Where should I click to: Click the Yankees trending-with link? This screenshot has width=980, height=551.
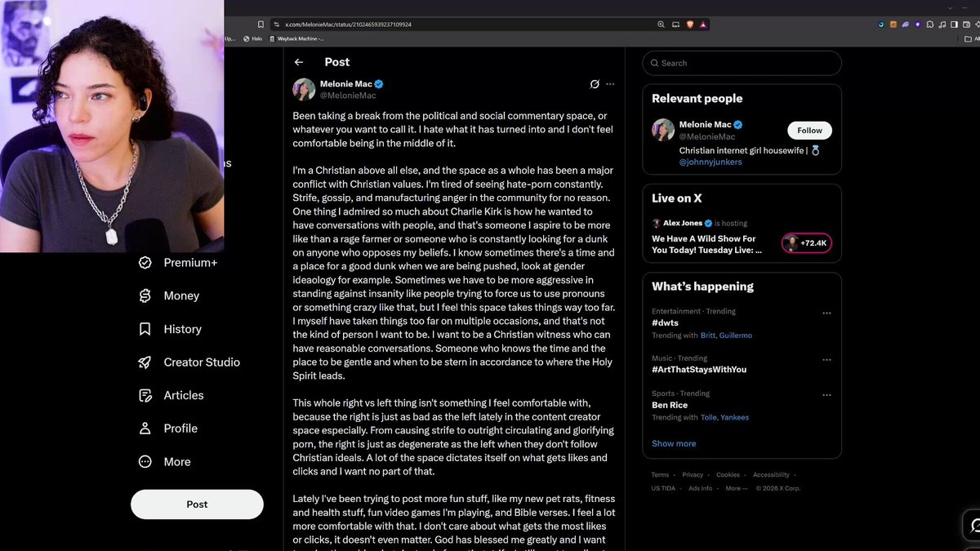pyautogui.click(x=735, y=417)
